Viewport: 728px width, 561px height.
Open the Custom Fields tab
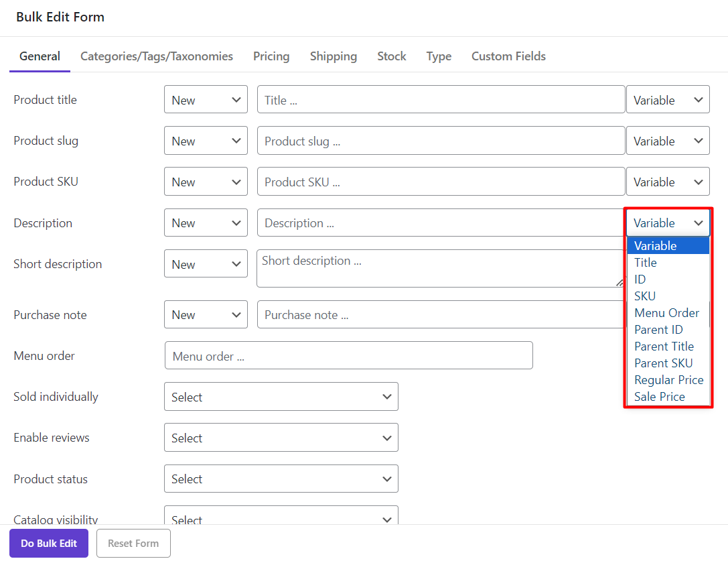tap(508, 56)
